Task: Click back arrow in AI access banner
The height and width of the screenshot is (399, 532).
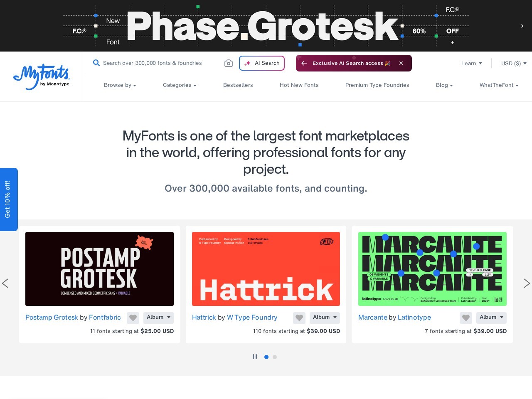Action: pyautogui.click(x=304, y=63)
